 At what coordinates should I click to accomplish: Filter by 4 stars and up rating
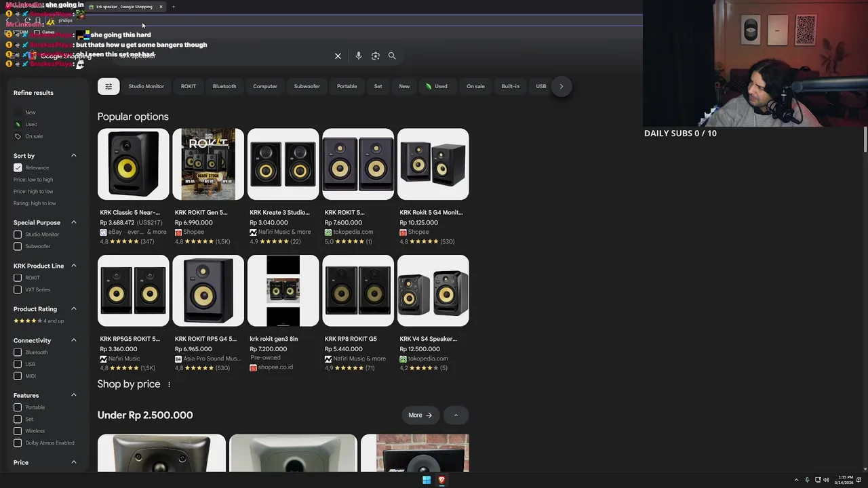point(39,321)
